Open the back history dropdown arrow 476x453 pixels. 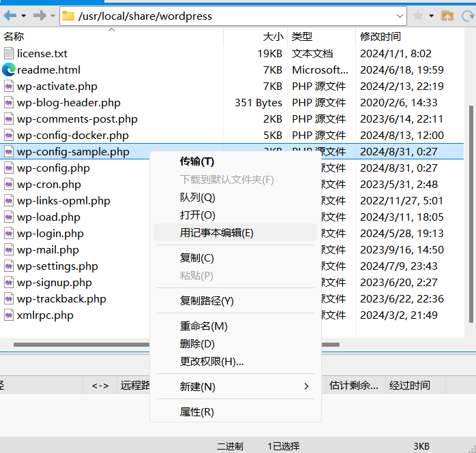pyautogui.click(x=24, y=16)
